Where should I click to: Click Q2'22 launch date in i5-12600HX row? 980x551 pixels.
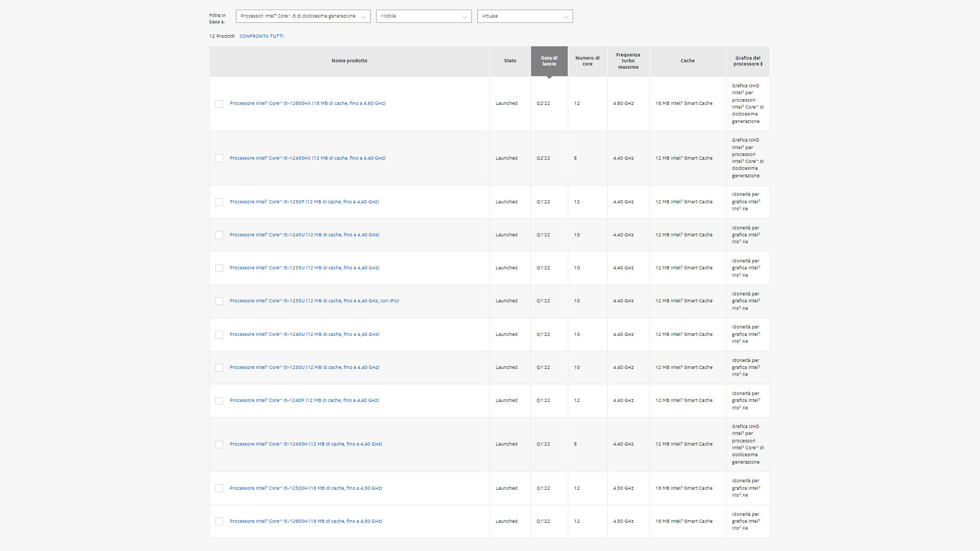(x=543, y=103)
